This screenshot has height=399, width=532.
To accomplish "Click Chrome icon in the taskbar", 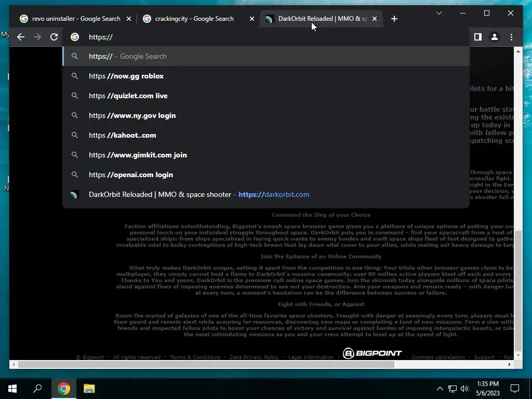I will [x=63, y=389].
